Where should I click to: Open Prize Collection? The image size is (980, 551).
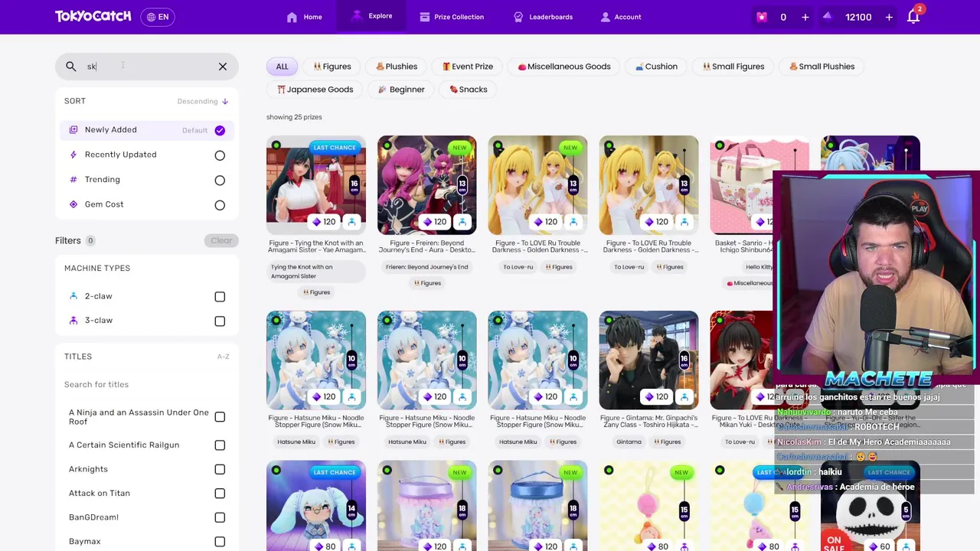coord(452,17)
